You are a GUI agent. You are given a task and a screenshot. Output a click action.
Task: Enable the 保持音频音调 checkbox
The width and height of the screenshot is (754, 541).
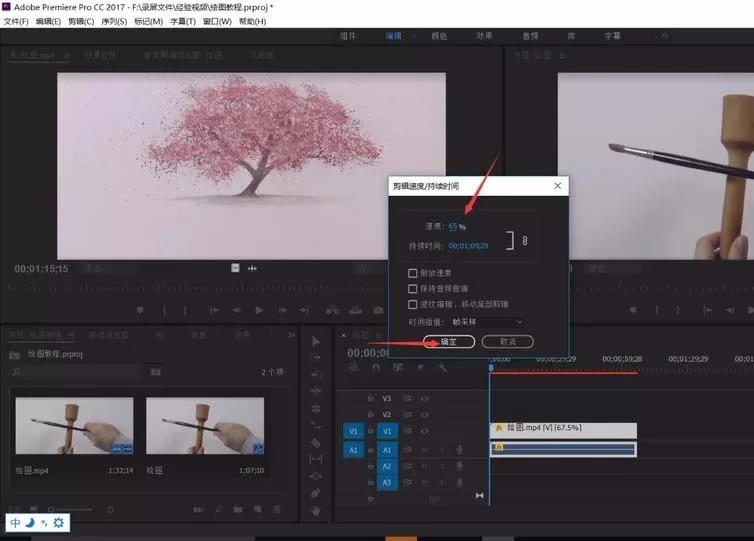tap(413, 289)
